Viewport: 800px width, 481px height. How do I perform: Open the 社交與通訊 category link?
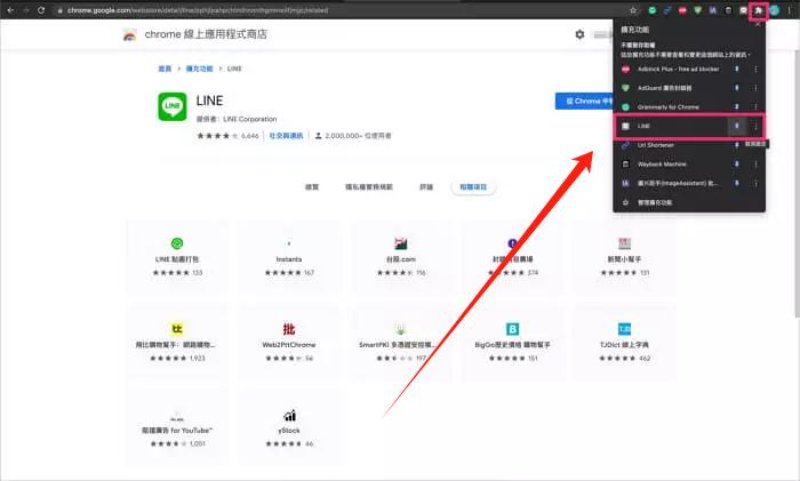tap(287, 135)
